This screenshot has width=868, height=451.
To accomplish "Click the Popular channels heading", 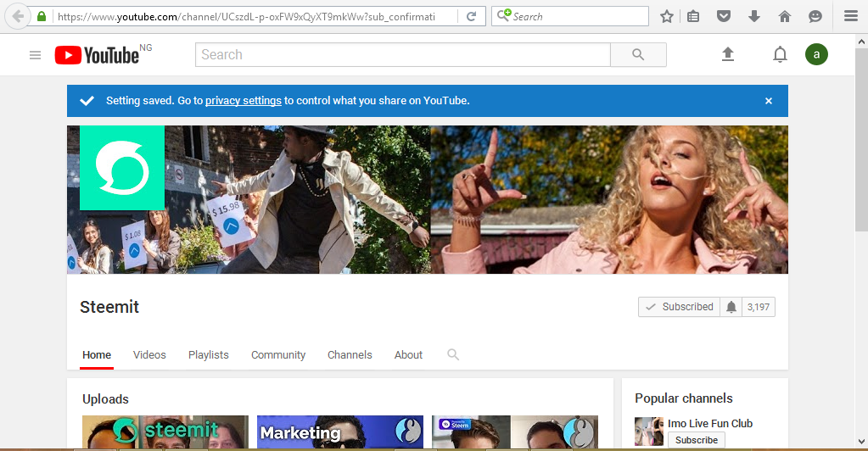I will [x=684, y=398].
